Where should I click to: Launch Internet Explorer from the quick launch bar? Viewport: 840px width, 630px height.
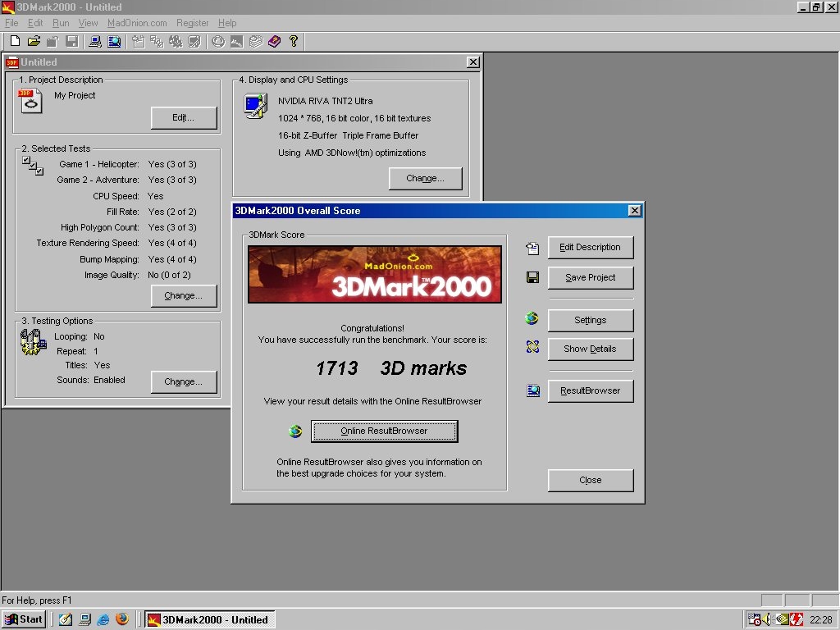point(103,619)
